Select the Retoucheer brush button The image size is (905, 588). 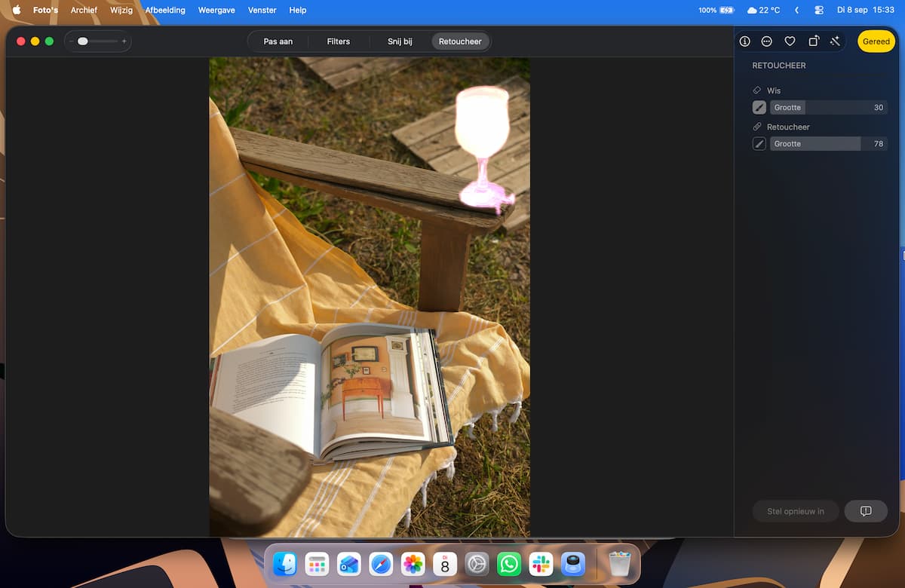coord(759,144)
